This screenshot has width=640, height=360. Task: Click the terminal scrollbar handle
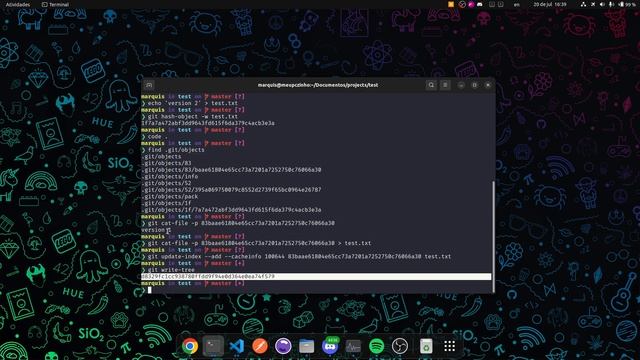493,236
